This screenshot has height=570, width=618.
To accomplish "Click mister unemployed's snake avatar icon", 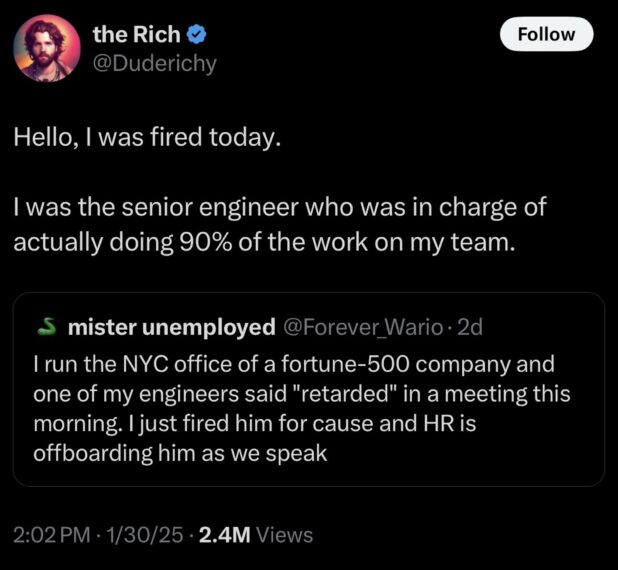I will [46, 327].
